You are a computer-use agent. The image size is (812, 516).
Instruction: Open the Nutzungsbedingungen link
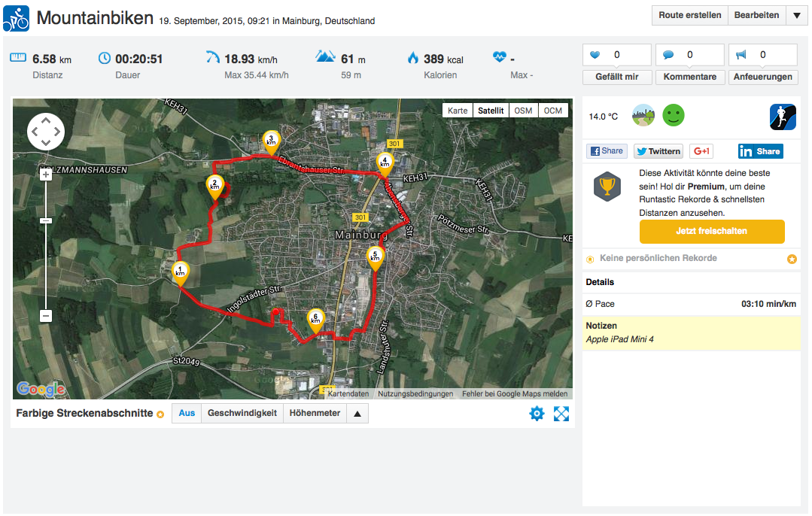coord(415,394)
